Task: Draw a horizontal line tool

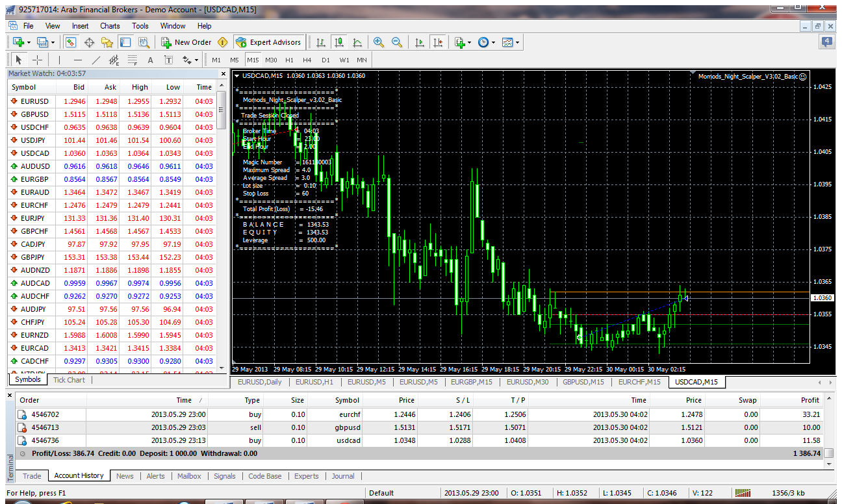Action: [x=78, y=60]
